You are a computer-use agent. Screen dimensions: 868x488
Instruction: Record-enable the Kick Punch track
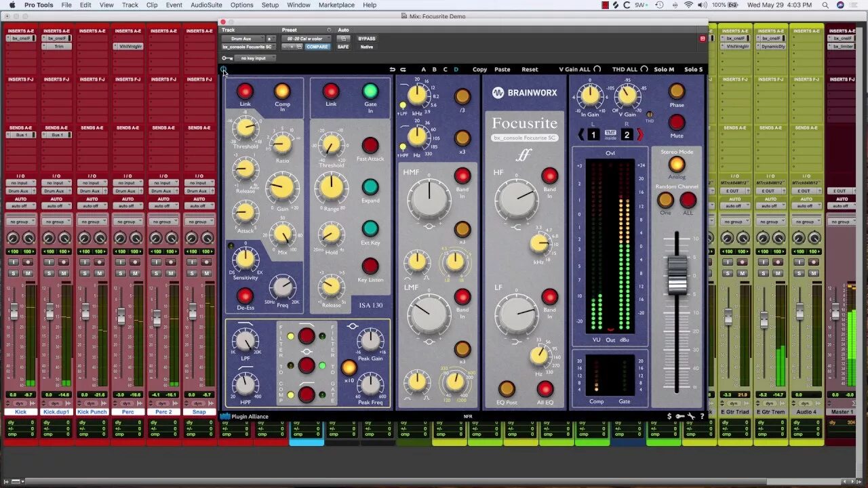click(100, 262)
